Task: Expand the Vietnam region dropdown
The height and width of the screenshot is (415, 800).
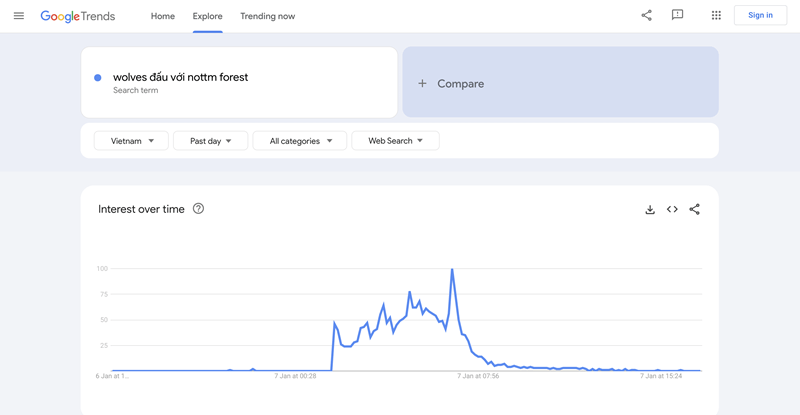Action: [131, 141]
